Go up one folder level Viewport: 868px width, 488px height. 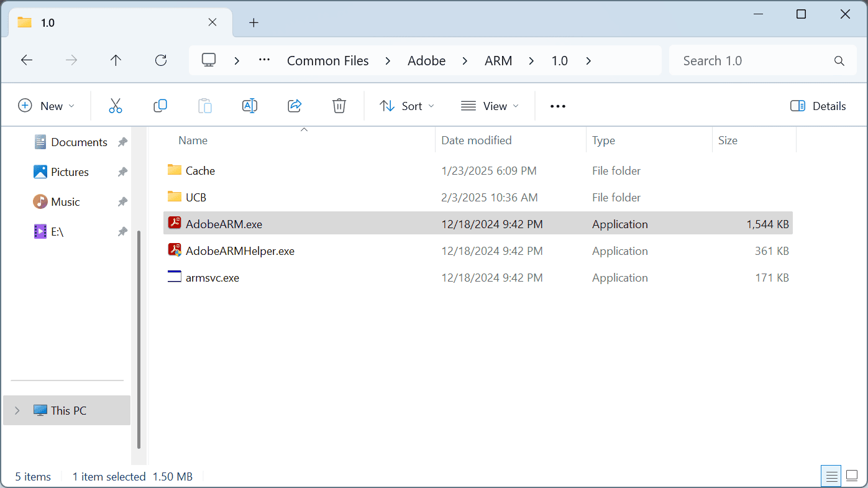(x=116, y=60)
